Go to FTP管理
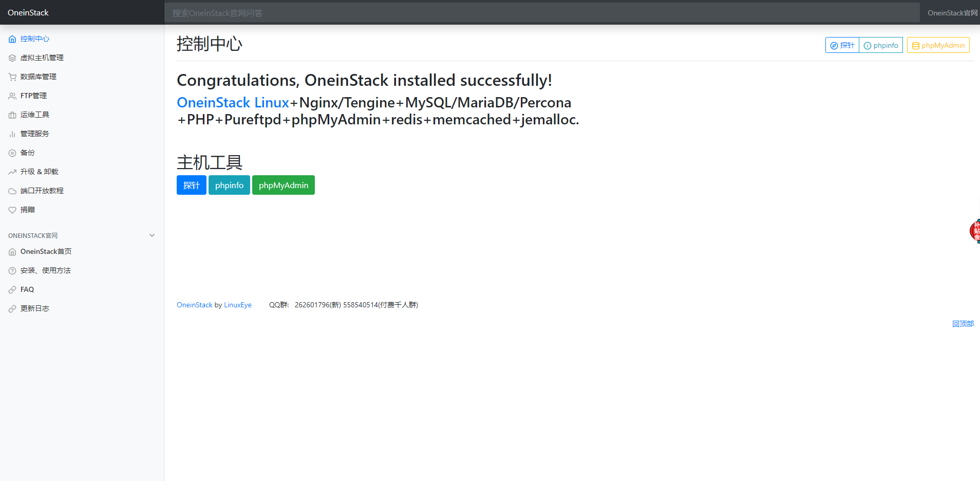The image size is (980, 481). (33, 96)
